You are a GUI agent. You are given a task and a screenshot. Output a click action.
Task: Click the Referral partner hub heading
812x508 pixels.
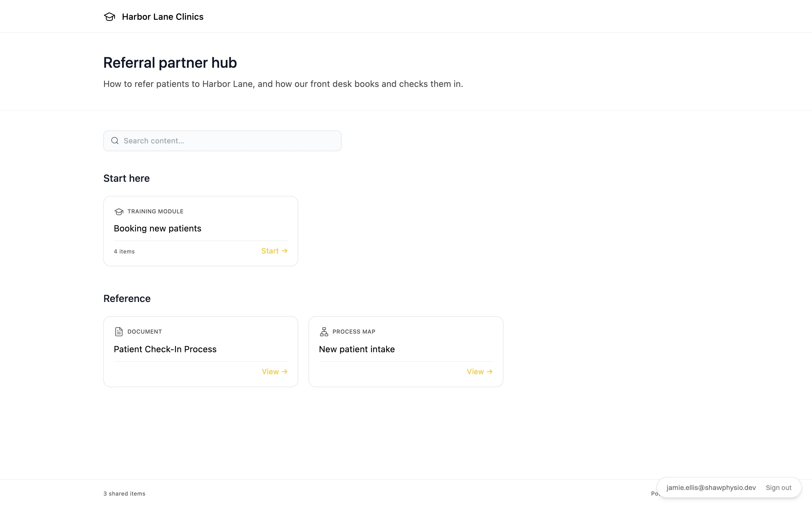click(170, 63)
